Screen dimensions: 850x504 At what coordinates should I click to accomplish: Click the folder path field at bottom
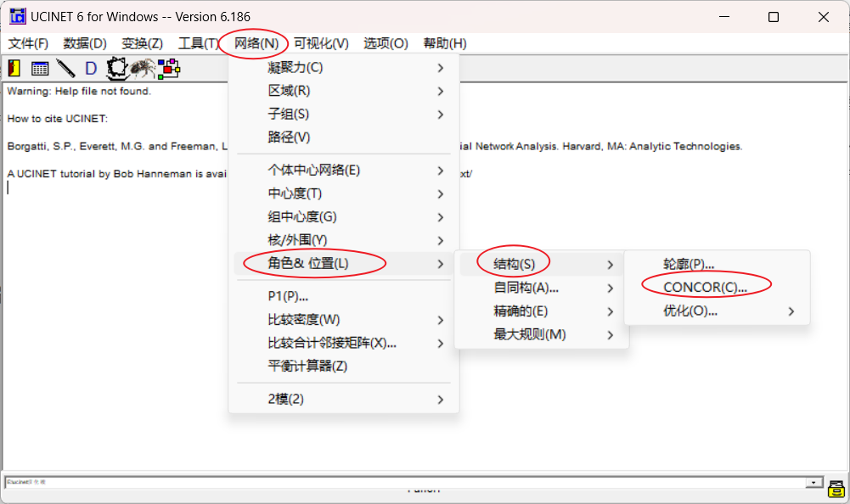pyautogui.click(x=405, y=482)
